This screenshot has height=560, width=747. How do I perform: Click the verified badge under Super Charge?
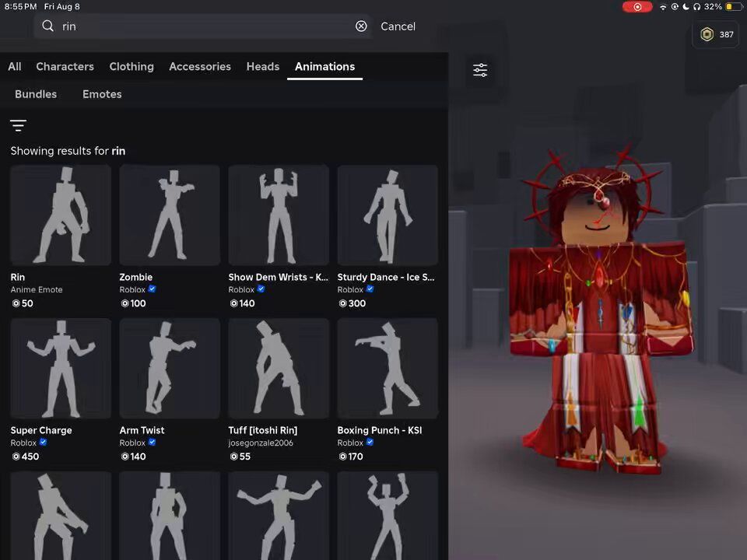click(43, 443)
